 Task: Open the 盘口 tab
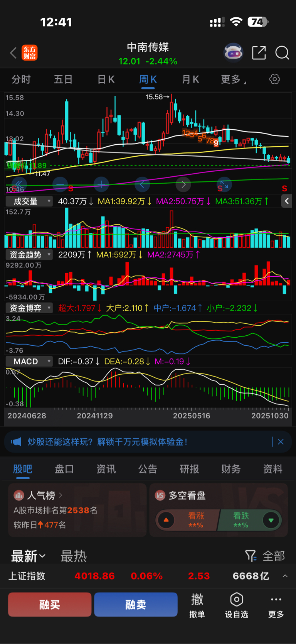(x=64, y=469)
